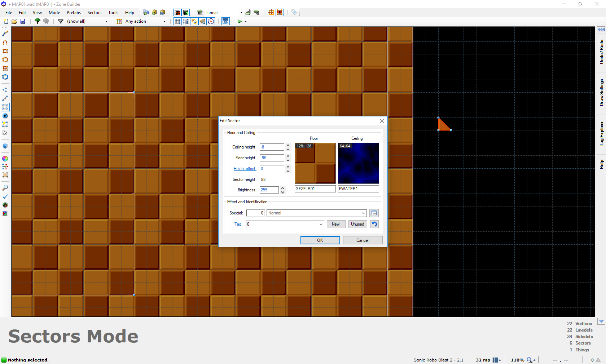
Task: Open the Linear interpolation dropdown
Action: click(241, 13)
